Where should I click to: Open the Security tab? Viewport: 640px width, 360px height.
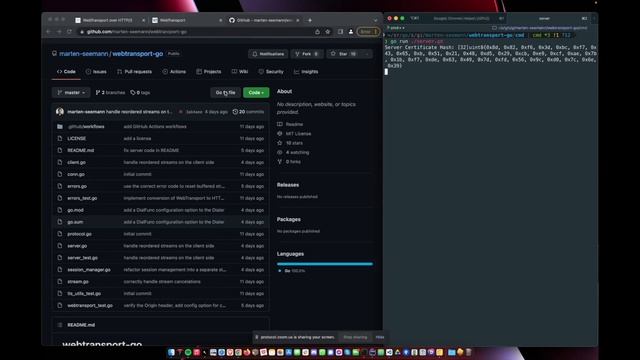[271, 71]
